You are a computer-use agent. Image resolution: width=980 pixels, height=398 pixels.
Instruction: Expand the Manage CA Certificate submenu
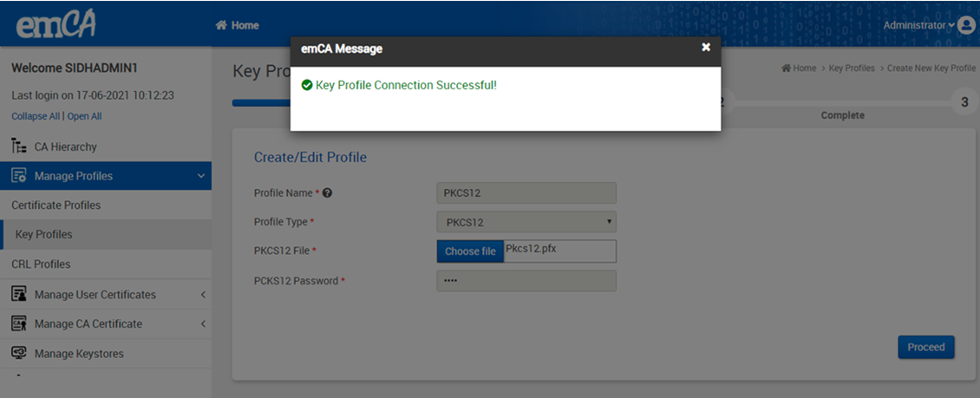[202, 323]
